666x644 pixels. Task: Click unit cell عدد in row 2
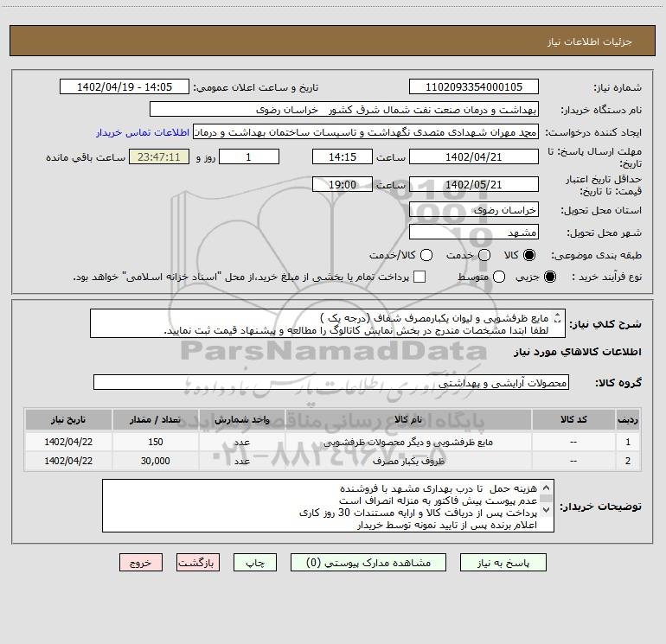[x=241, y=461]
